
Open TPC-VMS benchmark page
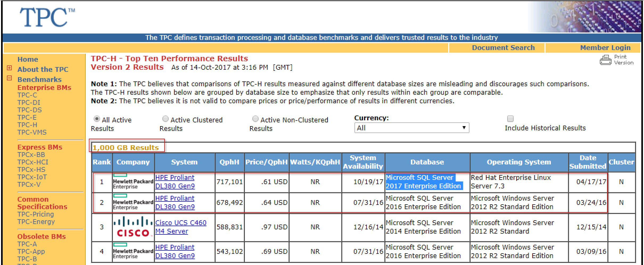[32, 132]
